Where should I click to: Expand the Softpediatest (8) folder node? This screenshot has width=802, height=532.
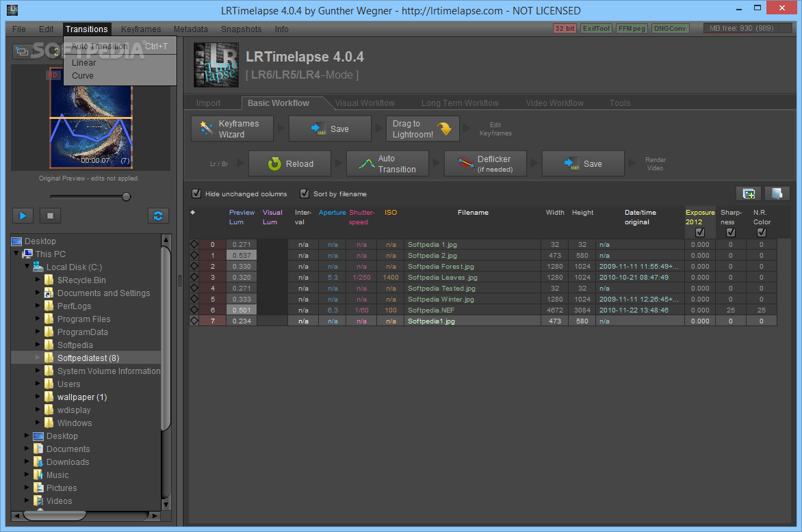click(38, 358)
